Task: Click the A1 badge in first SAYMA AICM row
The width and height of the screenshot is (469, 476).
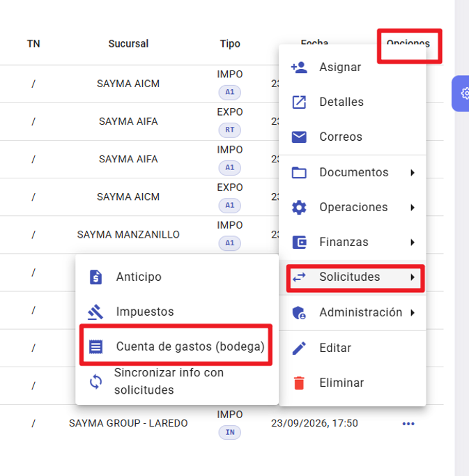Action: pos(230,92)
